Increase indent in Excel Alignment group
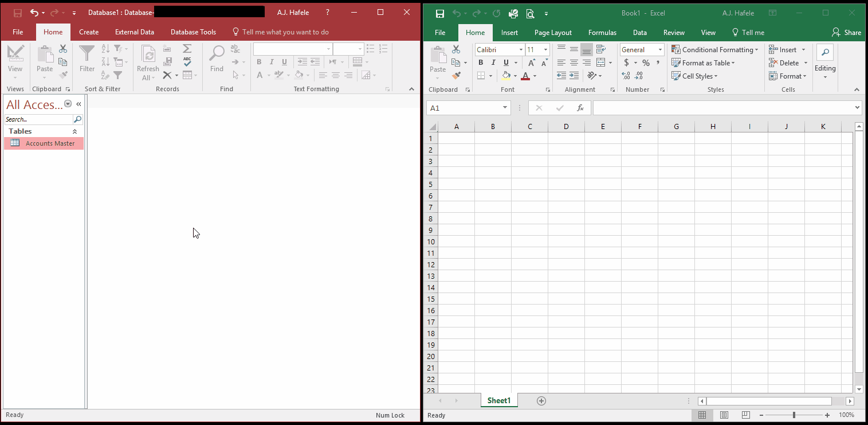This screenshot has width=868, height=425. [x=574, y=76]
